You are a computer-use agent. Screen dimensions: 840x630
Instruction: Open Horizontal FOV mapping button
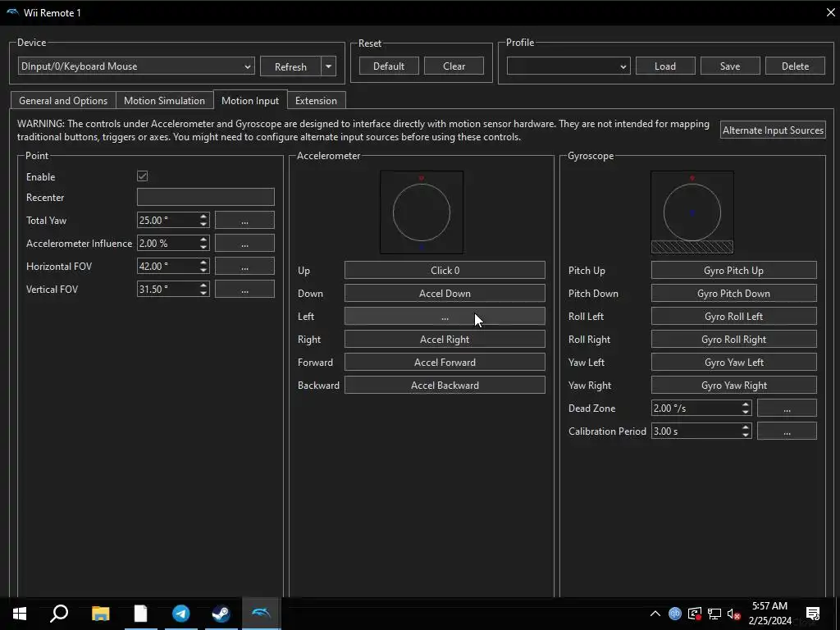point(244,267)
